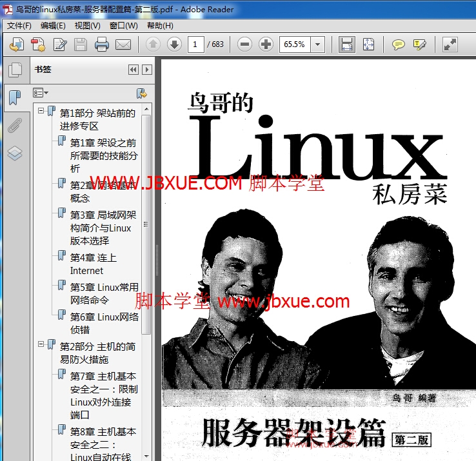Open the 文件(F) menu
Image resolution: width=476 pixels, height=461 pixels.
[19, 26]
